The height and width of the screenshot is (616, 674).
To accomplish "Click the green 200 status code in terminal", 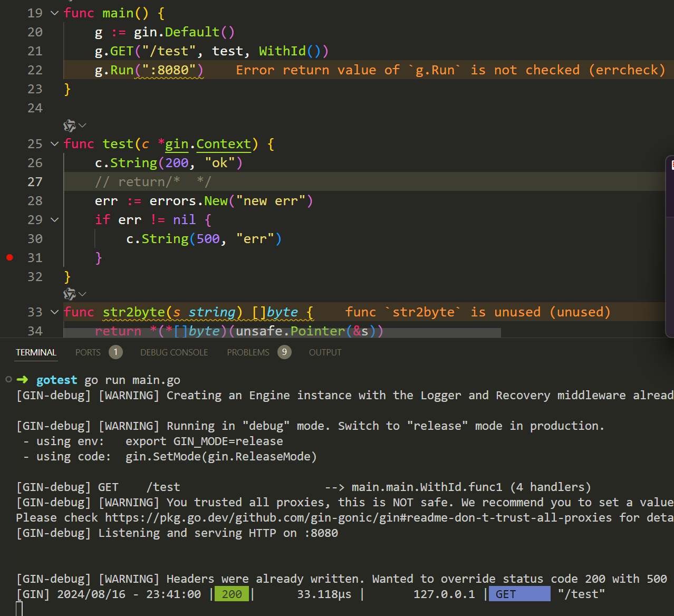I will coord(232,594).
